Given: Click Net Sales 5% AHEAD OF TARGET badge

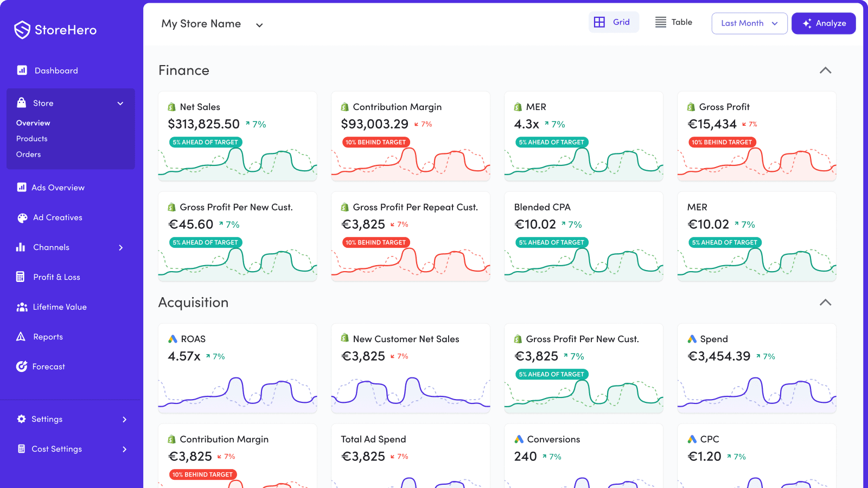Looking at the screenshot, I should (x=206, y=142).
